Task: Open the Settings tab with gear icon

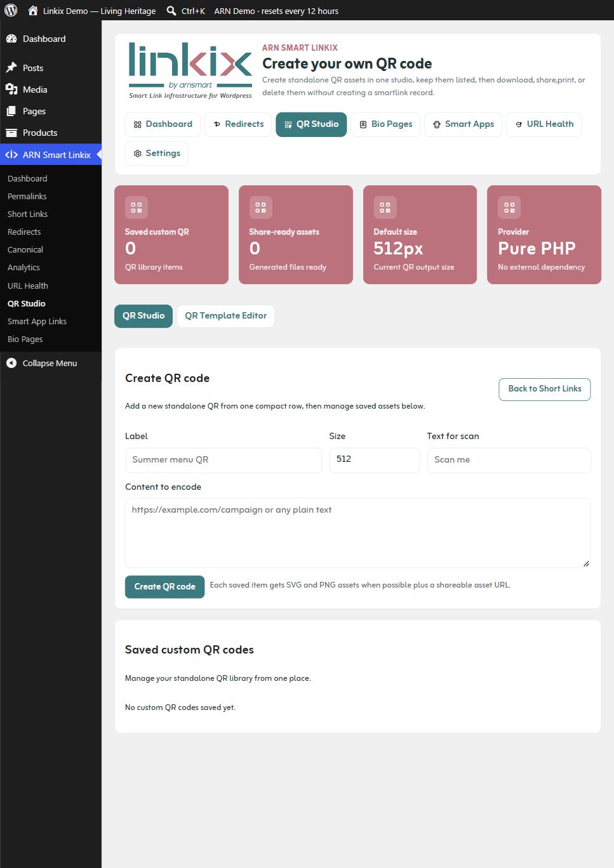Action: tap(156, 154)
